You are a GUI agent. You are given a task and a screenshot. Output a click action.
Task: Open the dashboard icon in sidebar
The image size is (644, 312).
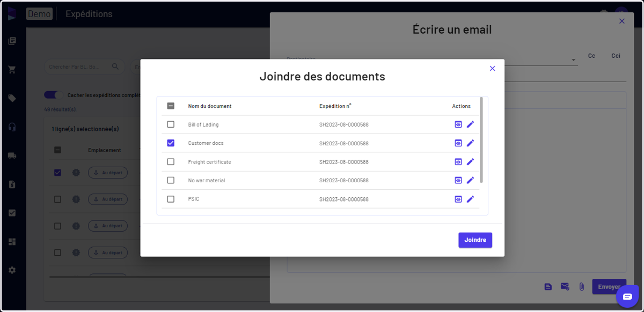(12, 242)
